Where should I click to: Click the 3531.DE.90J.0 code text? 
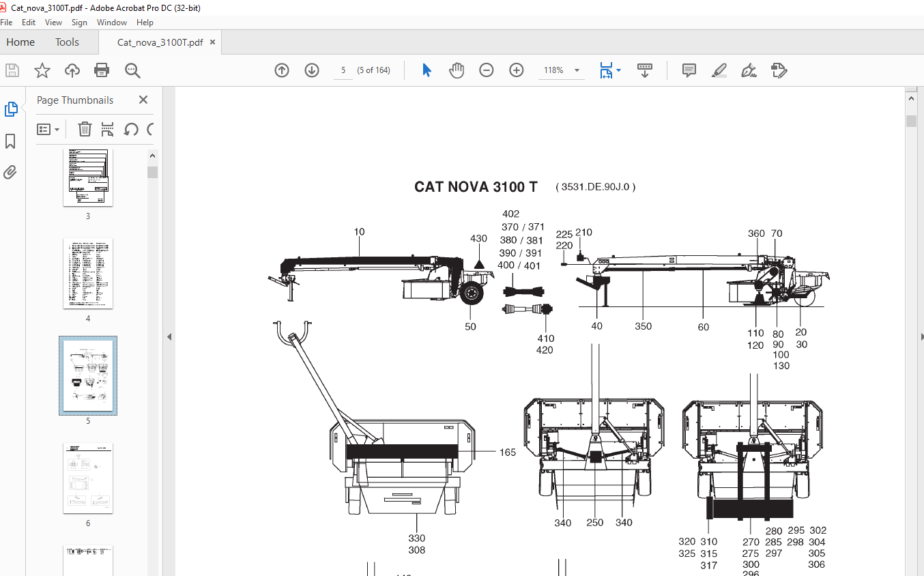pyautogui.click(x=596, y=187)
